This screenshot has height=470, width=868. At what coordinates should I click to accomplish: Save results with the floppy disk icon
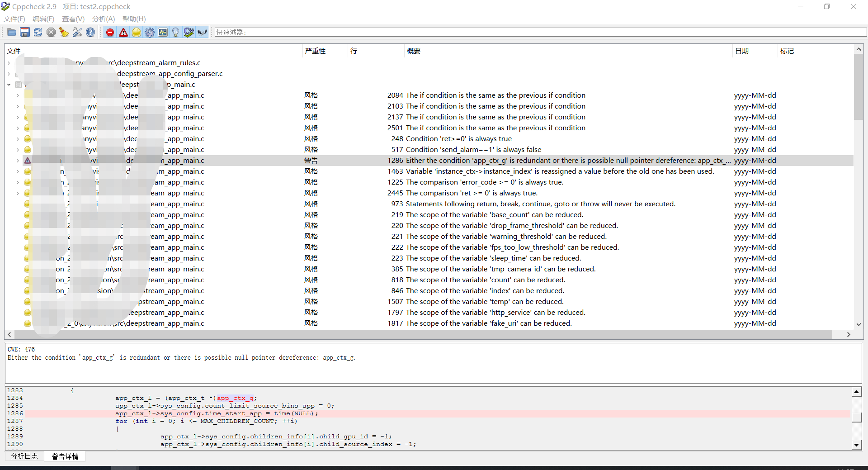point(25,32)
